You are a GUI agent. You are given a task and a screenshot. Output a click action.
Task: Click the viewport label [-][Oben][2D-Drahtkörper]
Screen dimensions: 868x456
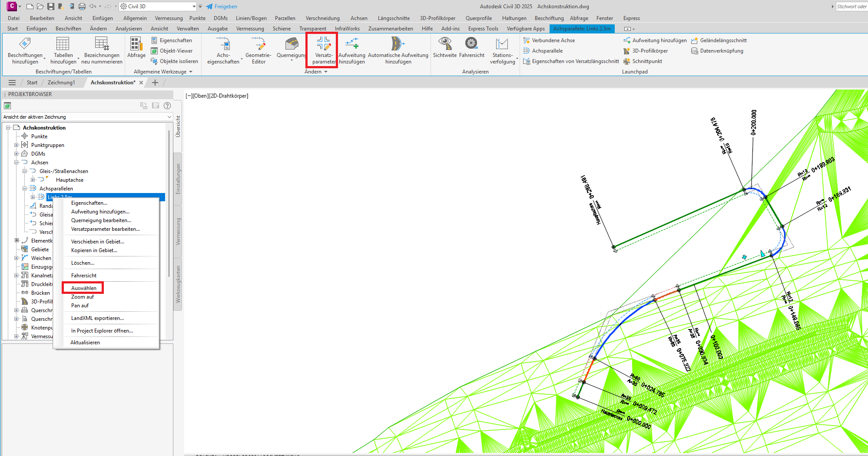click(x=217, y=96)
